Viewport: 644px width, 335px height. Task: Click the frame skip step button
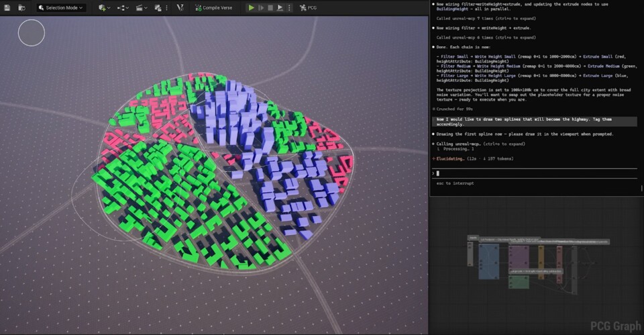pyautogui.click(x=261, y=7)
